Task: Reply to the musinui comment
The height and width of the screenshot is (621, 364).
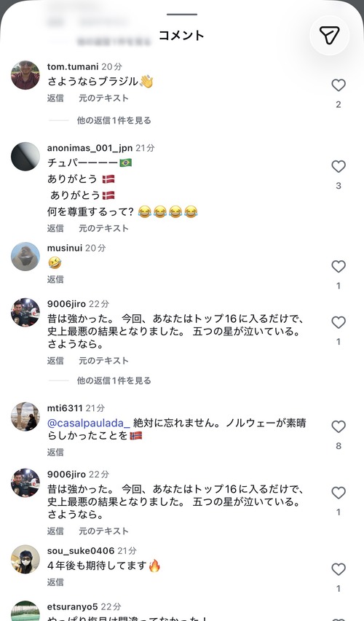Action: point(55,280)
